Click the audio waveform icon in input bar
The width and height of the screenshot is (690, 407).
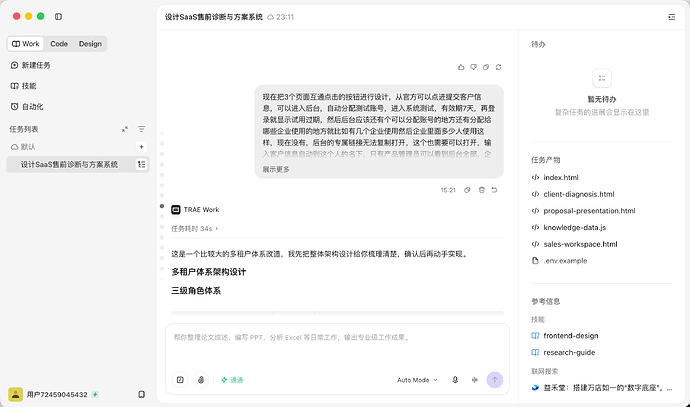(474, 380)
